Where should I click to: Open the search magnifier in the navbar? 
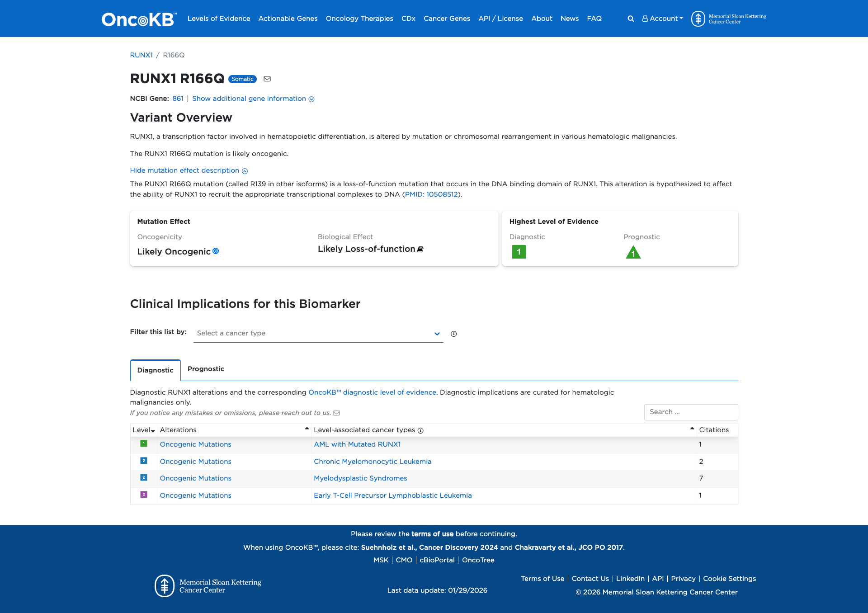631,19
